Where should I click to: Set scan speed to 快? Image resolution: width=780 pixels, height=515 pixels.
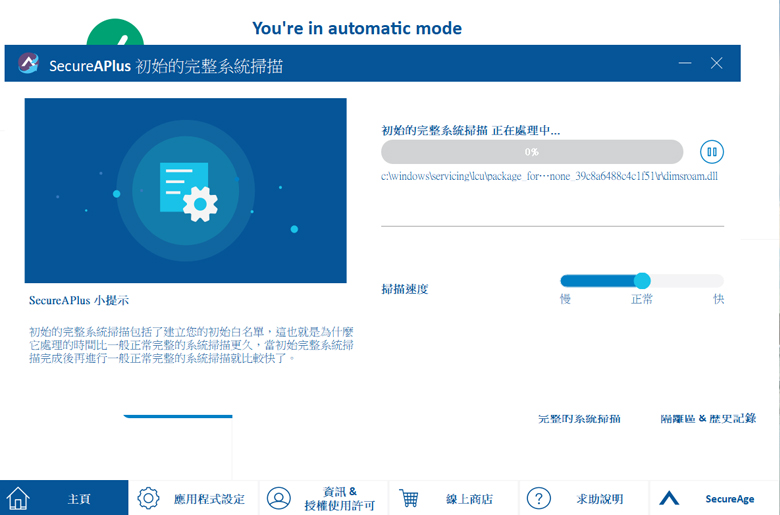[718, 299]
